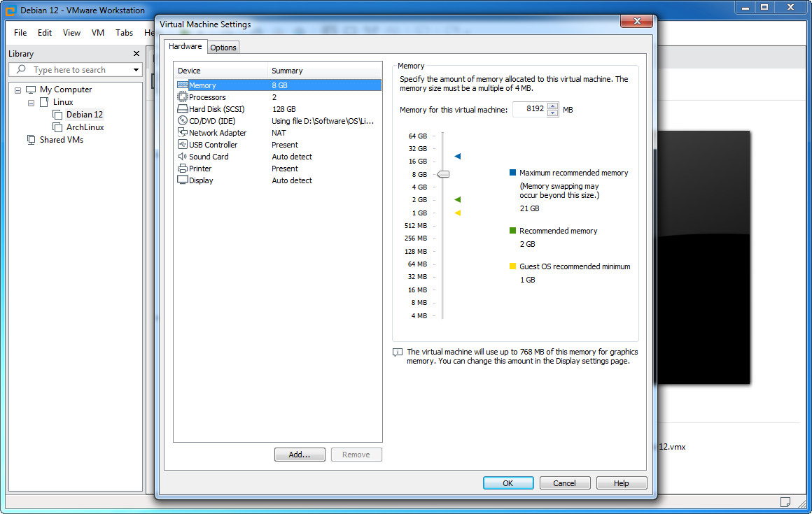Select the Memory device icon
This screenshot has height=514, width=812.
tap(182, 85)
